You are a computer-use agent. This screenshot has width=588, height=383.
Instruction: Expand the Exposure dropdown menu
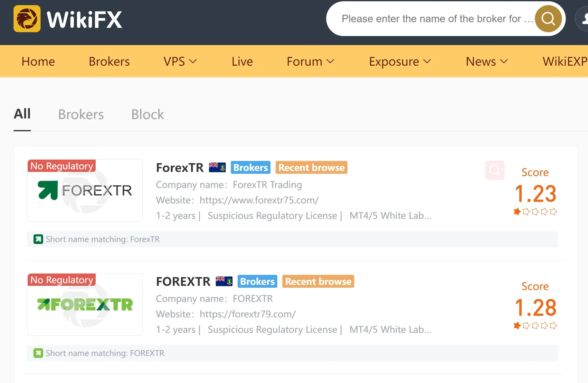pyautogui.click(x=400, y=61)
